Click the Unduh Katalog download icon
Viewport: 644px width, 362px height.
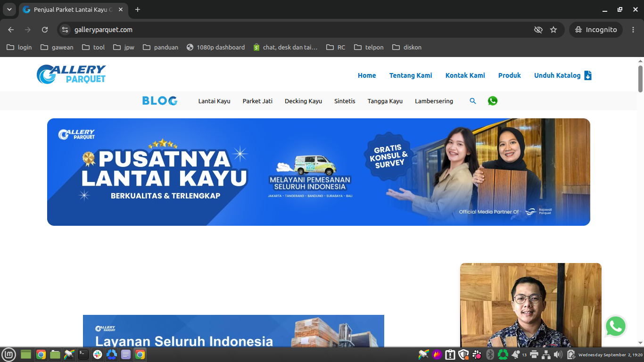pos(588,75)
